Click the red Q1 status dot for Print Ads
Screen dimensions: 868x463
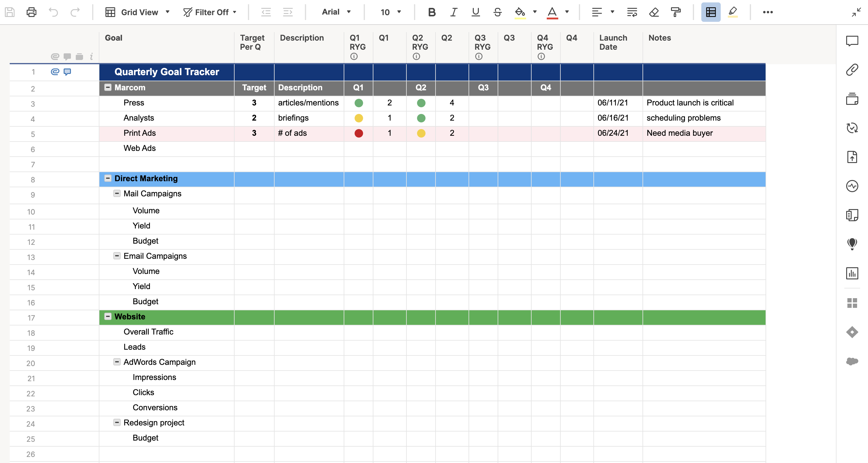click(359, 133)
